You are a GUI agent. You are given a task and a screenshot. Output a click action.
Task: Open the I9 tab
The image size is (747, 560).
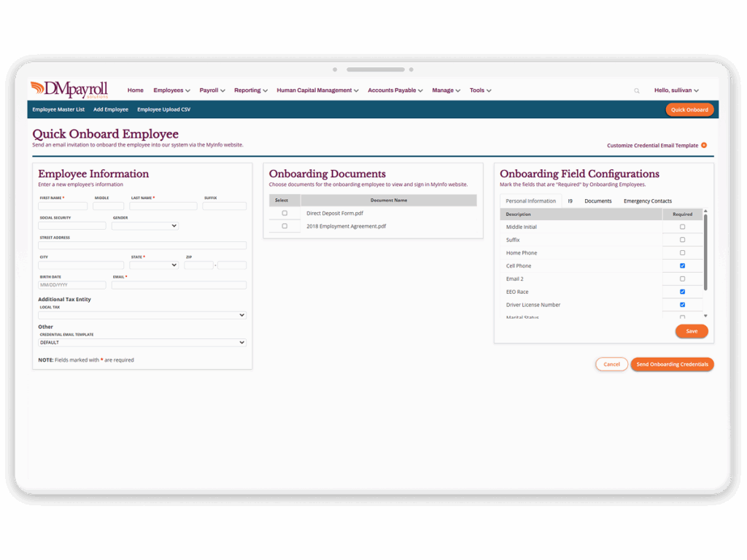pos(570,201)
